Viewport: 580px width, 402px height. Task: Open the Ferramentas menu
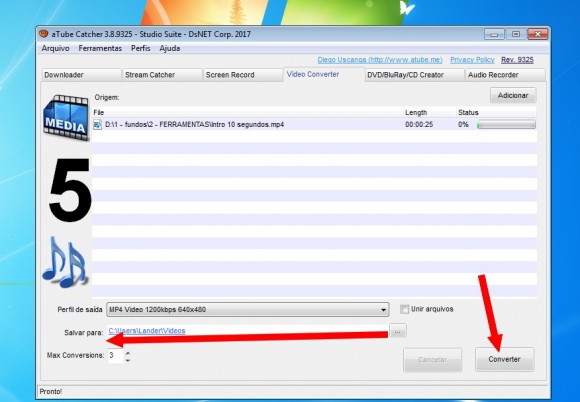coord(100,48)
